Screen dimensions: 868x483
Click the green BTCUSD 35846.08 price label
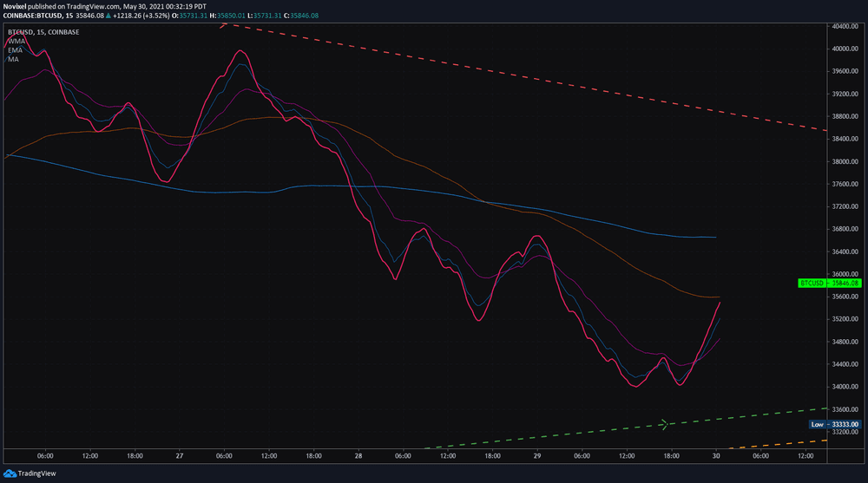(830, 283)
